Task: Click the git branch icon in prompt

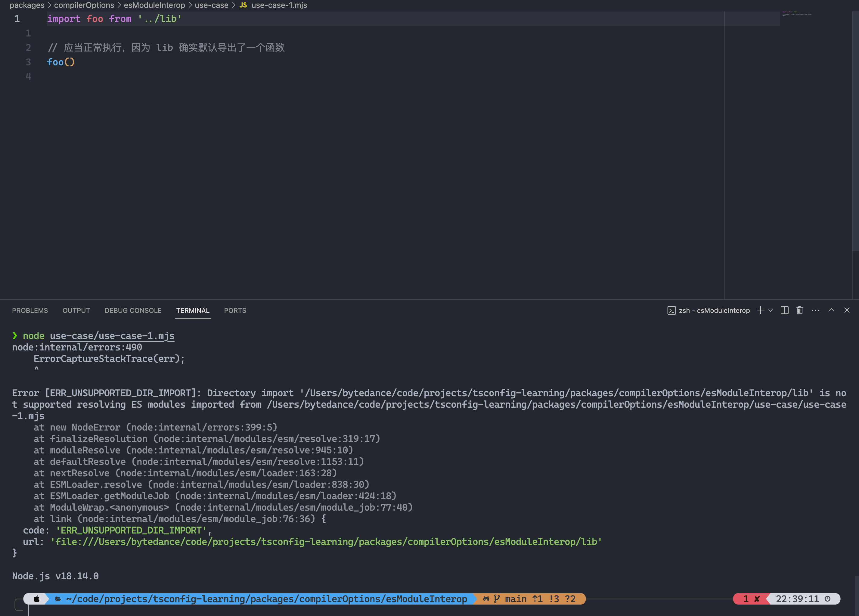Action: click(497, 599)
